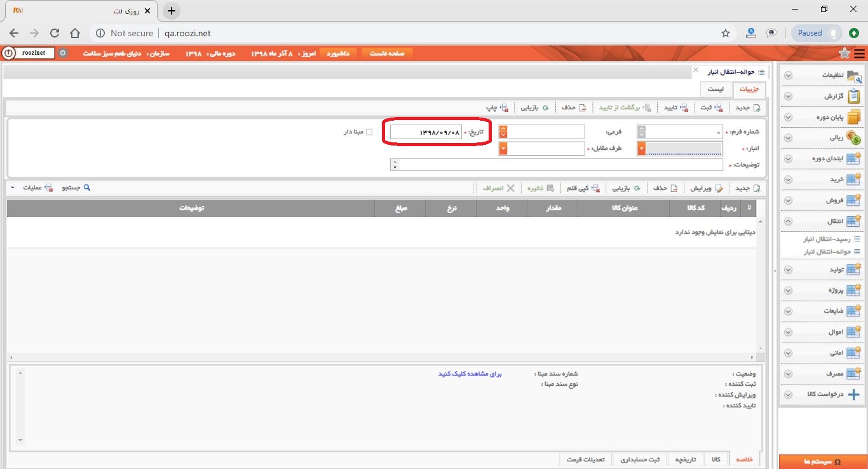
Task: Open the طرف مقابل dropdown arrow
Action: (503, 149)
